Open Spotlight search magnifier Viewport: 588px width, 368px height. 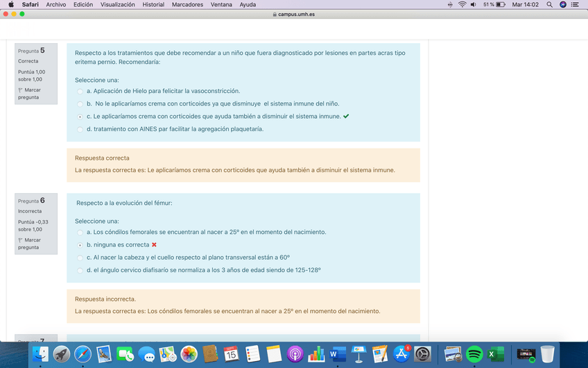549,4
